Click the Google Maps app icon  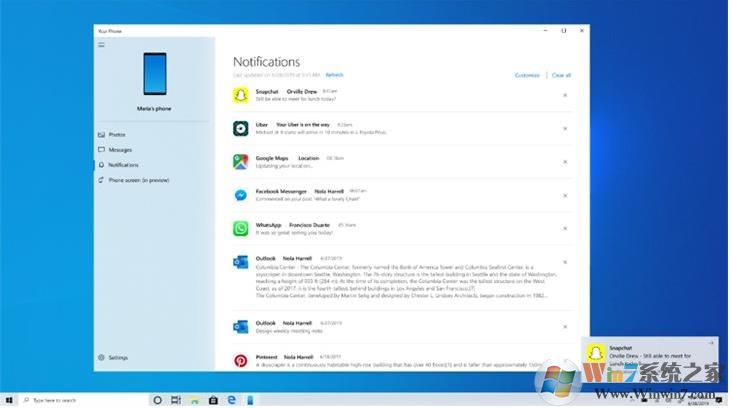[241, 162]
